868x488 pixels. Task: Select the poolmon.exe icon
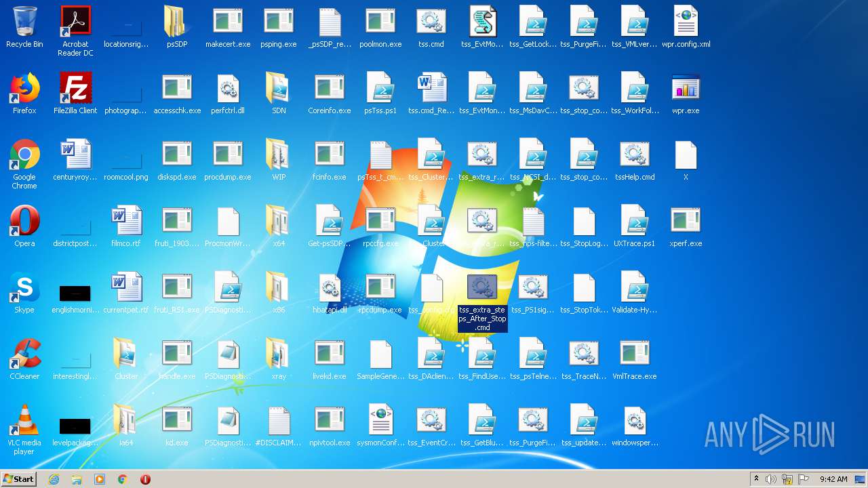coord(380,27)
